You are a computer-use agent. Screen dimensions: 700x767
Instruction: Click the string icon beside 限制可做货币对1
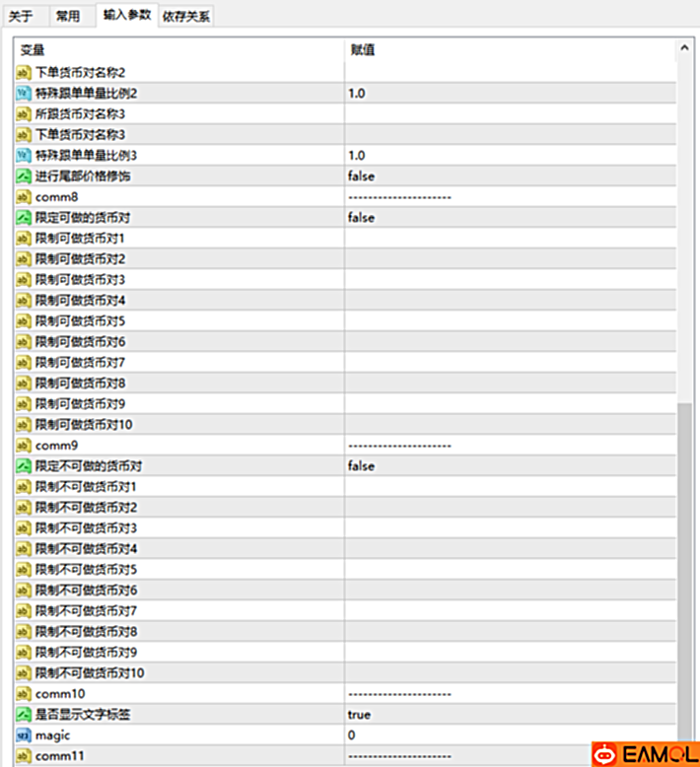click(25, 238)
